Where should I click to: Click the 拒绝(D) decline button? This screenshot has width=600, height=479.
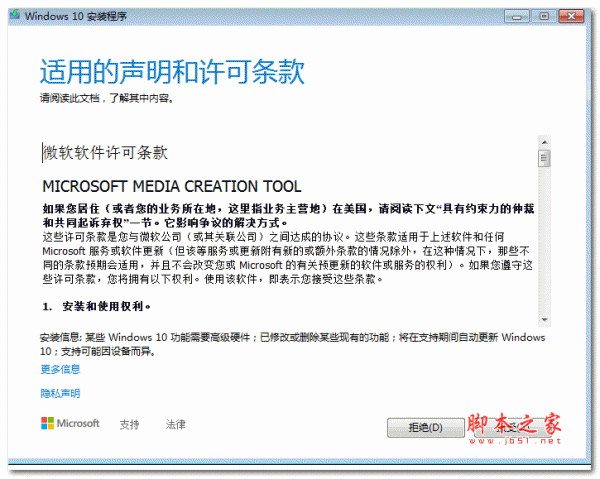point(426,427)
